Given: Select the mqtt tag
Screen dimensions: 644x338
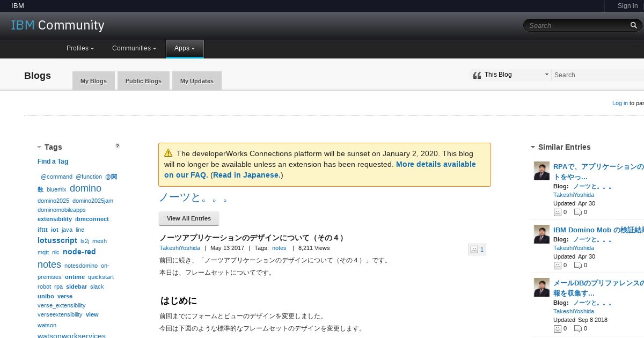Looking at the screenshot, I should click(43, 252).
